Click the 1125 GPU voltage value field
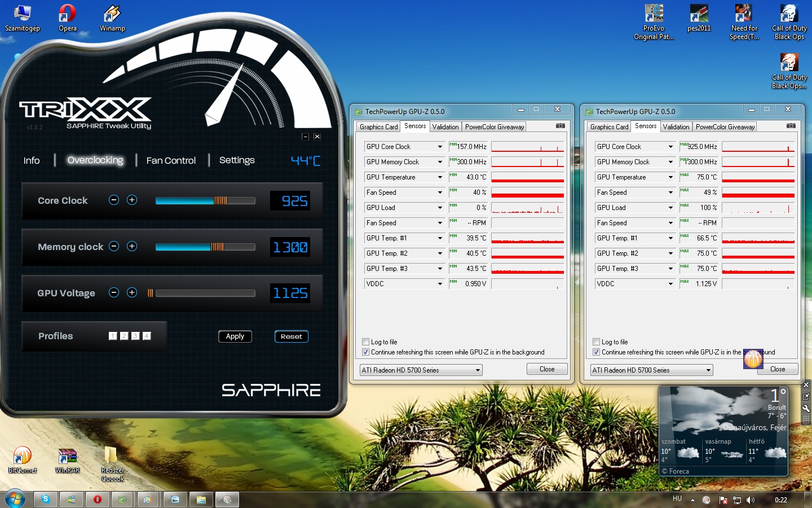The height and width of the screenshot is (508, 812). click(290, 293)
